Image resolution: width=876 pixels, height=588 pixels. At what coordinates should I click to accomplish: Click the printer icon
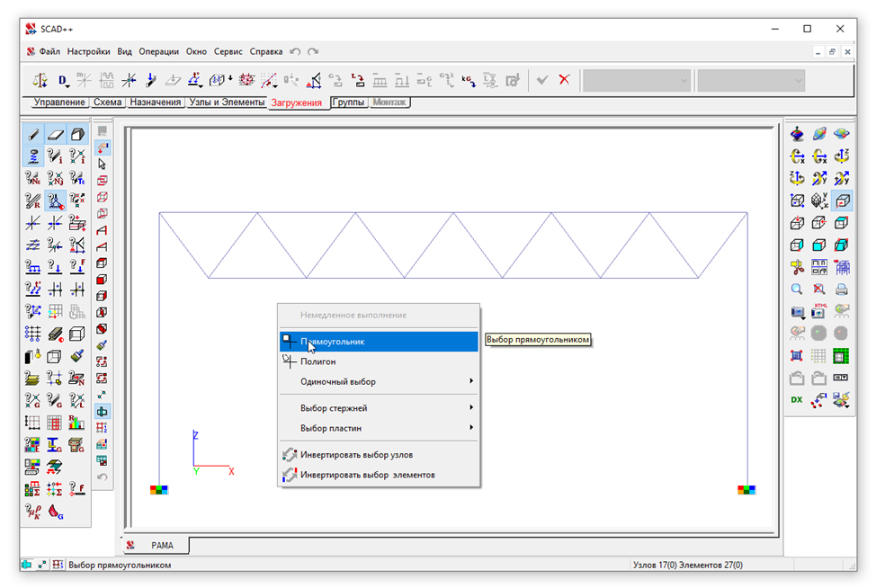[841, 290]
